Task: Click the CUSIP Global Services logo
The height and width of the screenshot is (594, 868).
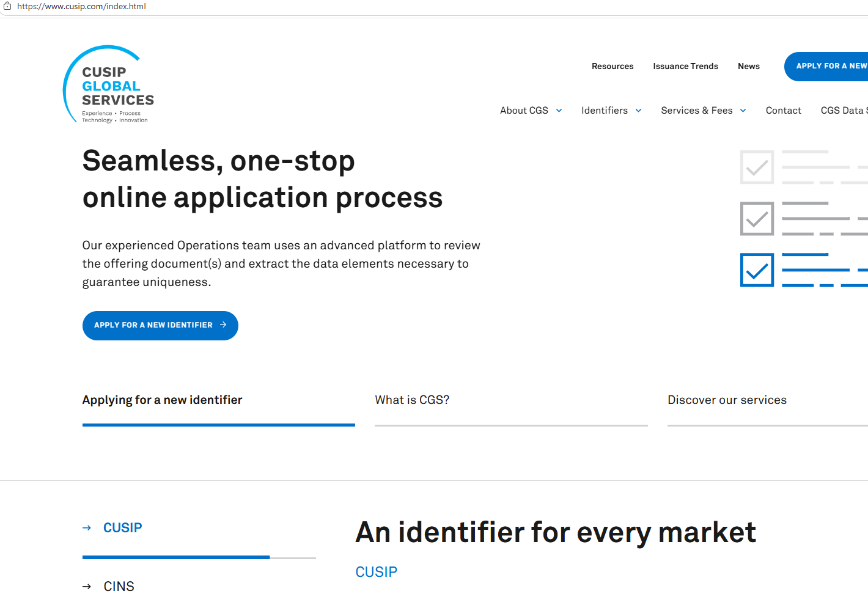Action: (109, 85)
